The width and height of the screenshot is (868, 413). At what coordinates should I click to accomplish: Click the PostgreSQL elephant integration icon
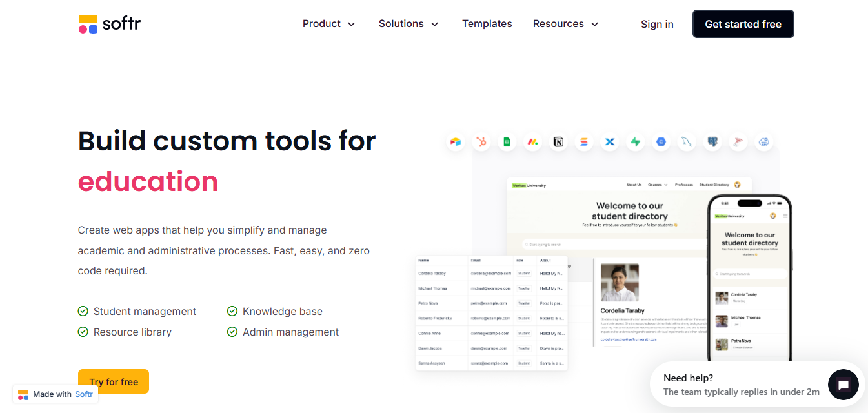click(x=712, y=142)
